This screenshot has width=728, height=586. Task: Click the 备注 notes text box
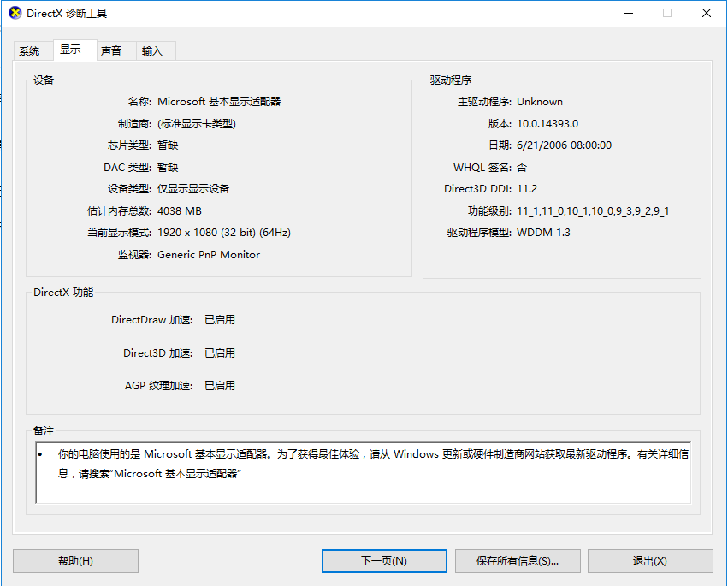coord(363,473)
